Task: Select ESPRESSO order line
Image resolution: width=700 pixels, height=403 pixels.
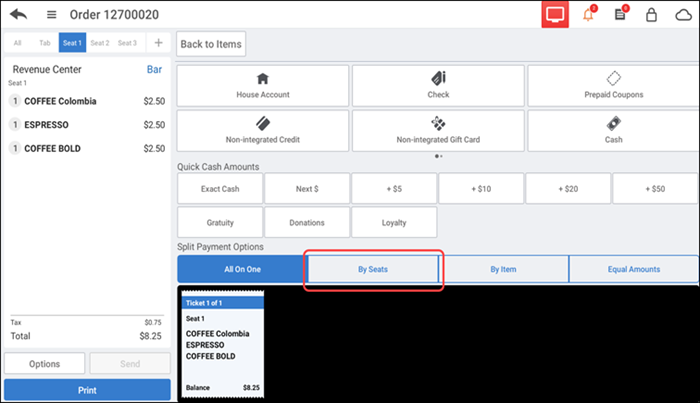Action: (87, 125)
